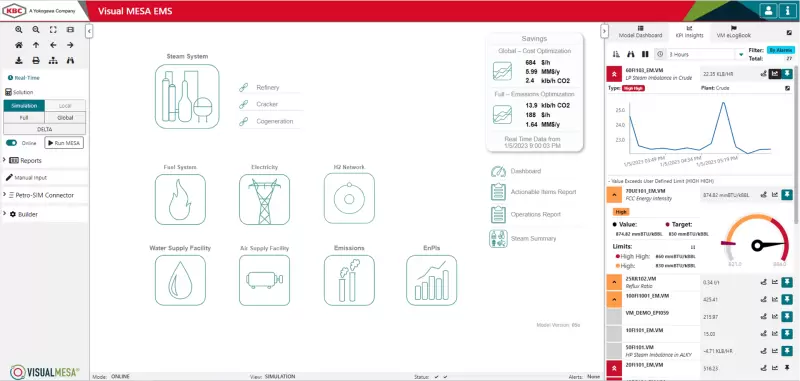This screenshot has width=800, height=381.
Task: Toggle pin for 20FI101_EM.VM row
Action: coord(787,367)
